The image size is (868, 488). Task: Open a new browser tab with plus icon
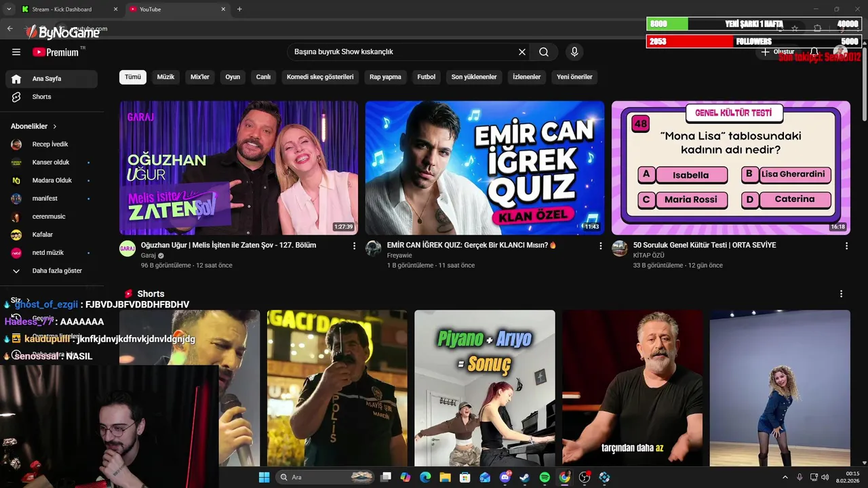pos(239,9)
